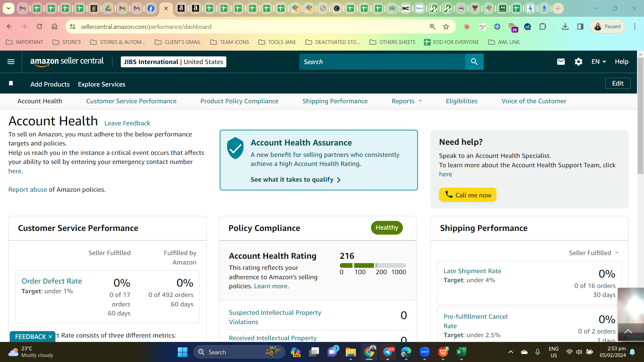
Task: Open the Pre-fulfillment Cancel Rate link
Action: coord(475,321)
